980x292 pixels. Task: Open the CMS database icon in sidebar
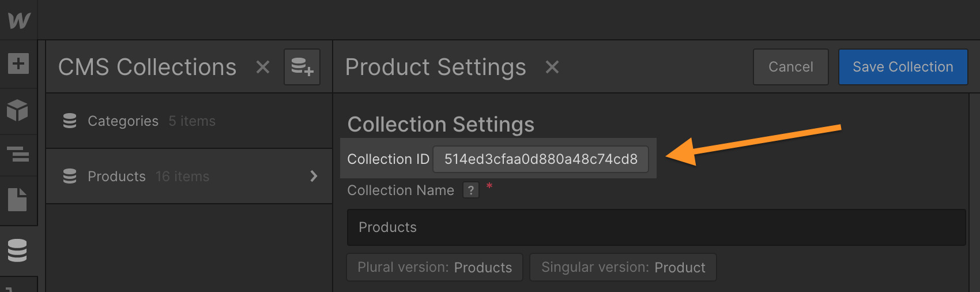(x=17, y=250)
